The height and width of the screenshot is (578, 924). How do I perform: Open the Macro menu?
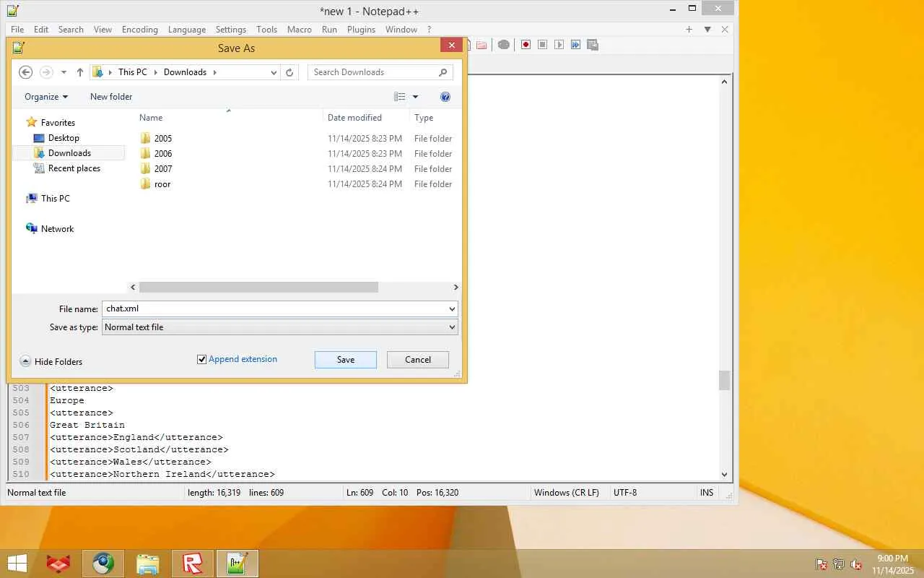[300, 30]
